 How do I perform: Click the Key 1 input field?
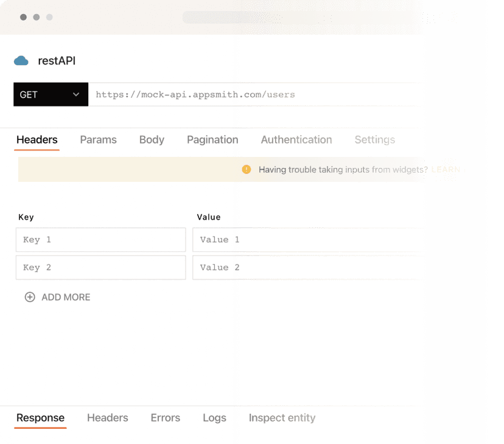(100, 240)
